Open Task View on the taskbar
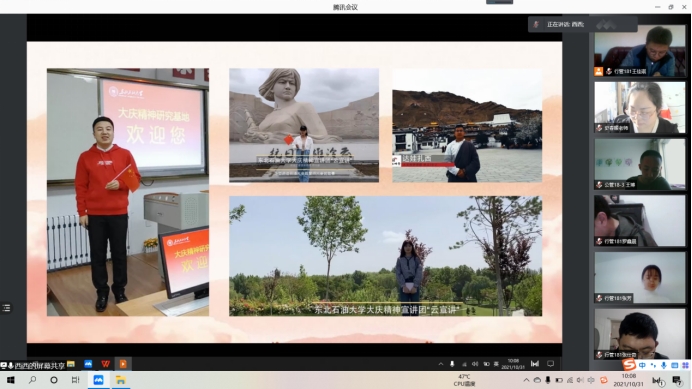692x389 pixels. (x=75, y=380)
